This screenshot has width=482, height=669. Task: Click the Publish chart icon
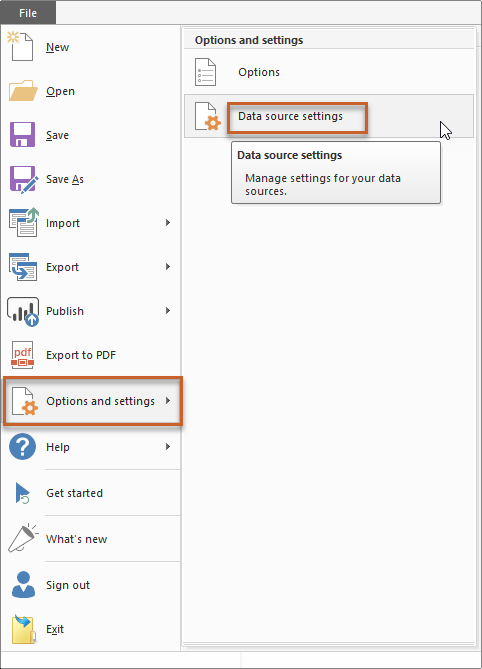click(x=23, y=312)
